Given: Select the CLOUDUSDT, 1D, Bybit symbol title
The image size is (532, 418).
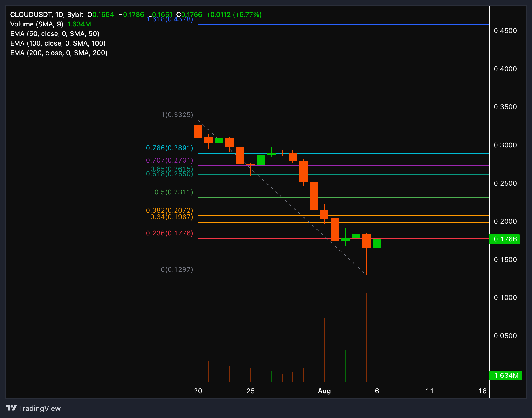Looking at the screenshot, I should click(47, 15).
